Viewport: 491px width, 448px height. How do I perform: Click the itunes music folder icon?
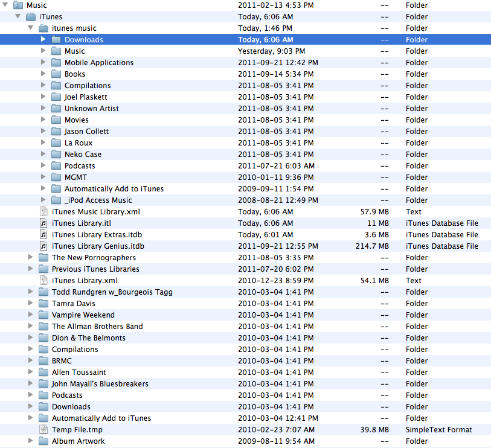point(43,28)
